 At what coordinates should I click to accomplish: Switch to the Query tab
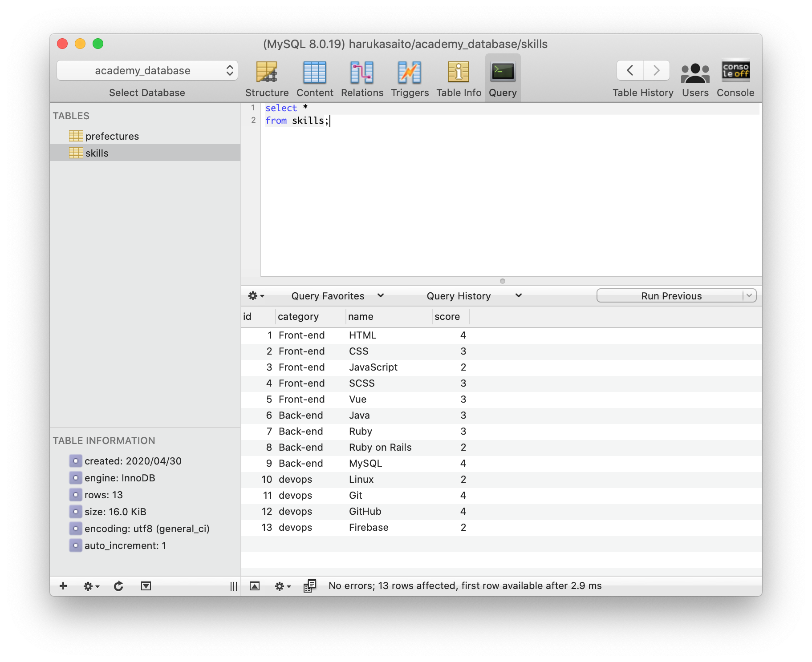coord(502,78)
